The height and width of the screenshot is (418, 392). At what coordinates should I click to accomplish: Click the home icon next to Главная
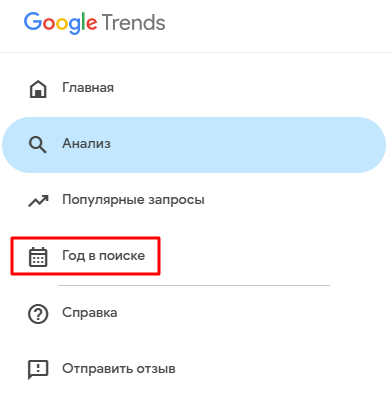point(38,89)
